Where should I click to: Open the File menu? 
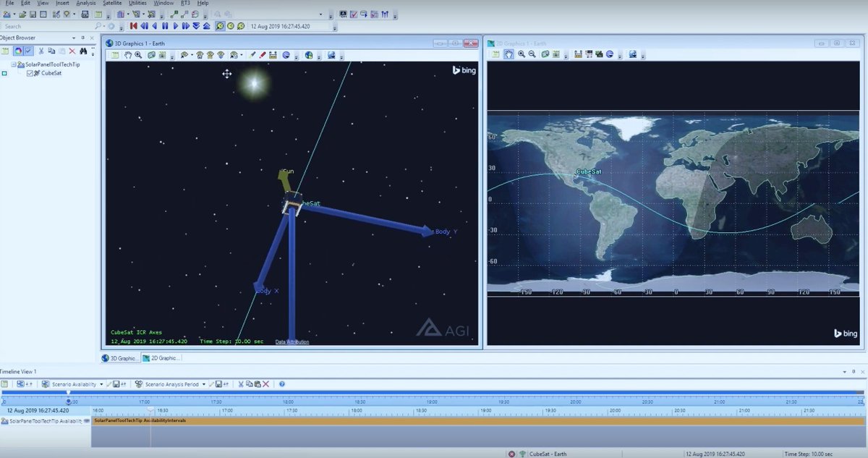coord(9,3)
